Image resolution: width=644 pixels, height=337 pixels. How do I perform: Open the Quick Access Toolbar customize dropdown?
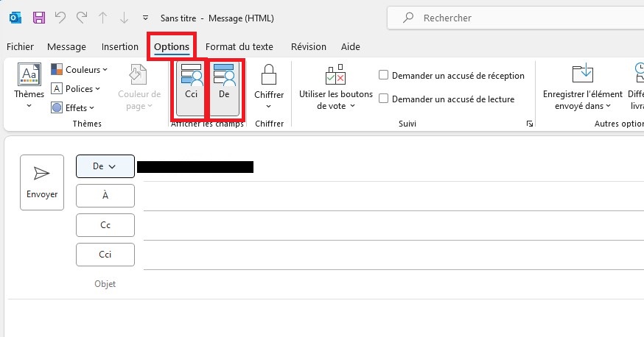pyautogui.click(x=145, y=18)
